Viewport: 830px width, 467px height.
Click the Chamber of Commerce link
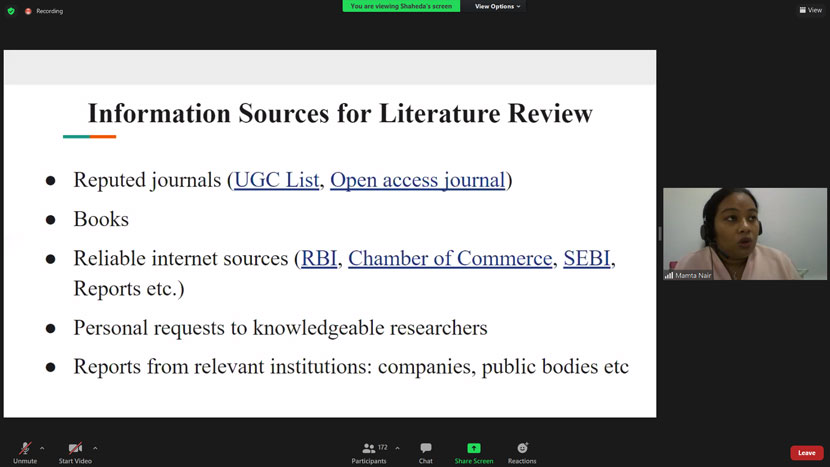450,258
